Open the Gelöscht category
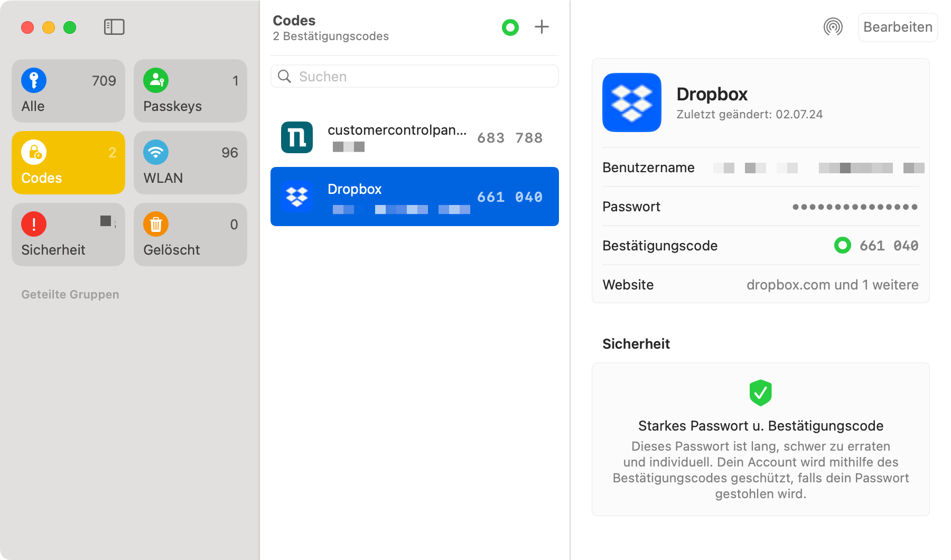Viewport: 951px width, 560px height. [x=190, y=235]
